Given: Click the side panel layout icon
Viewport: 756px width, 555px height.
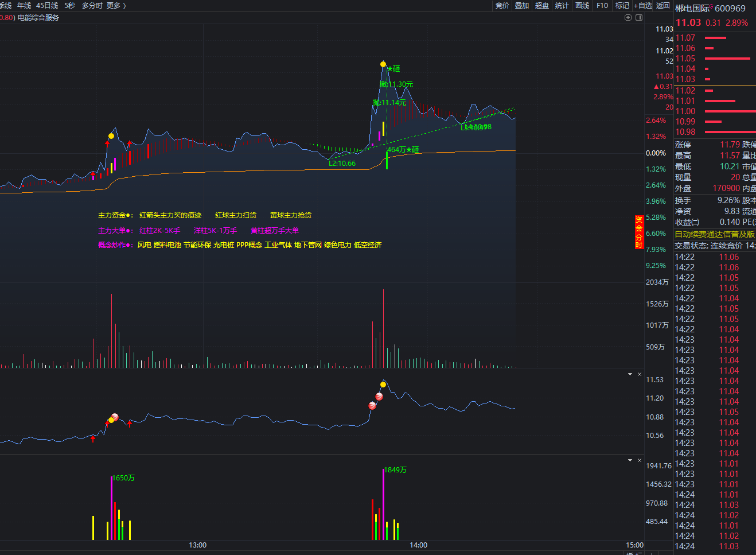Looking at the screenshot, I should [x=639, y=18].
